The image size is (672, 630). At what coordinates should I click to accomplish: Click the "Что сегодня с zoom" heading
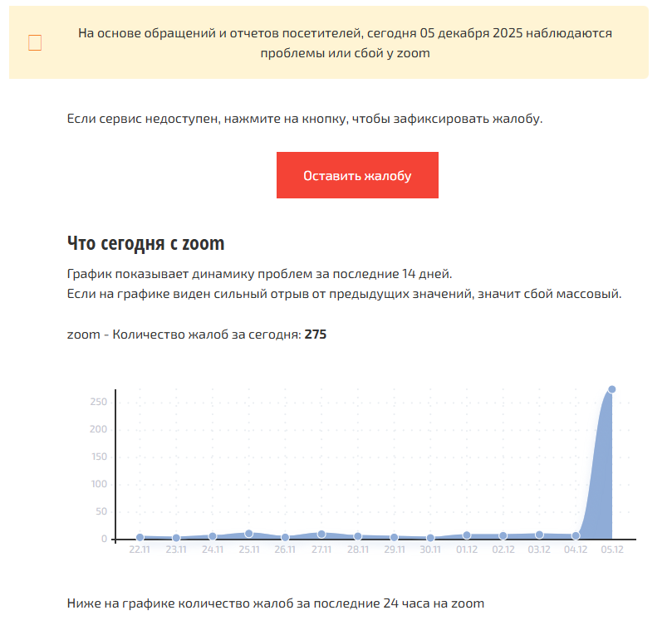[145, 243]
